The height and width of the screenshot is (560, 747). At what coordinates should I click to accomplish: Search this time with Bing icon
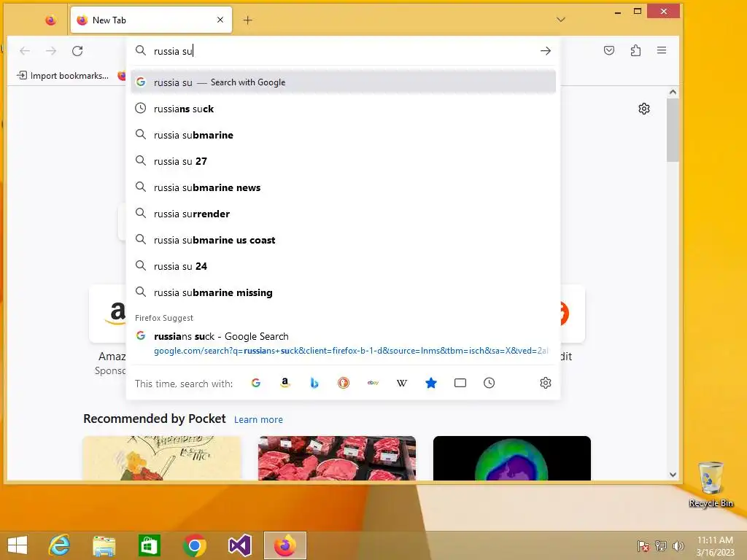(314, 383)
